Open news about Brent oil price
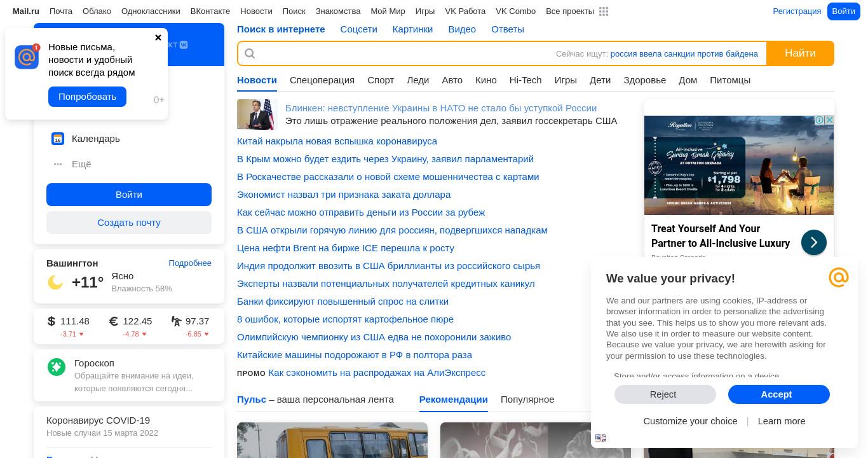868x458 pixels. 346,248
